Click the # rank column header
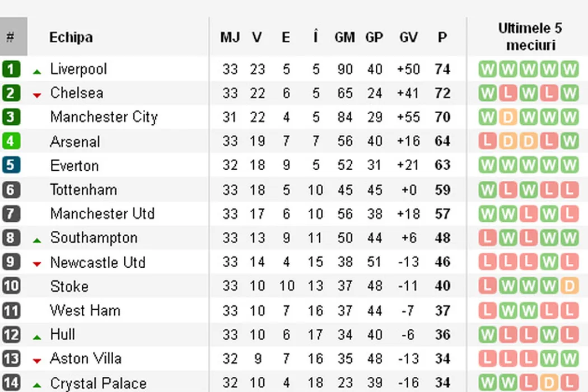The image size is (588, 392). 11,38
